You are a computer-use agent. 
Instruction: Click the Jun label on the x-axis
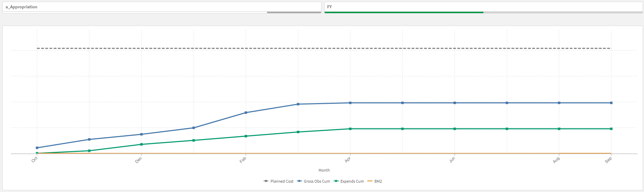[x=452, y=160]
